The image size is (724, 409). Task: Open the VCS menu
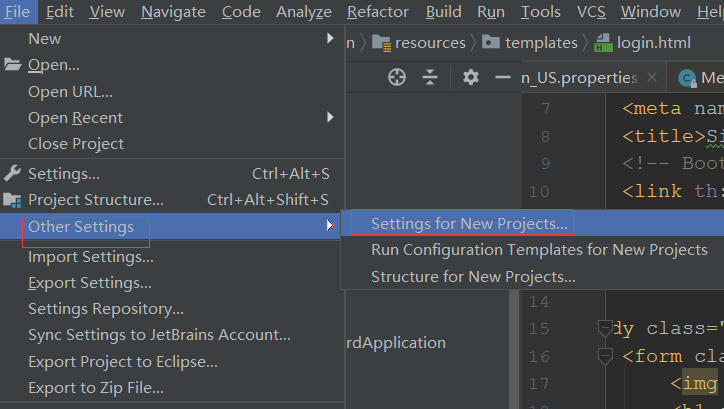(591, 12)
